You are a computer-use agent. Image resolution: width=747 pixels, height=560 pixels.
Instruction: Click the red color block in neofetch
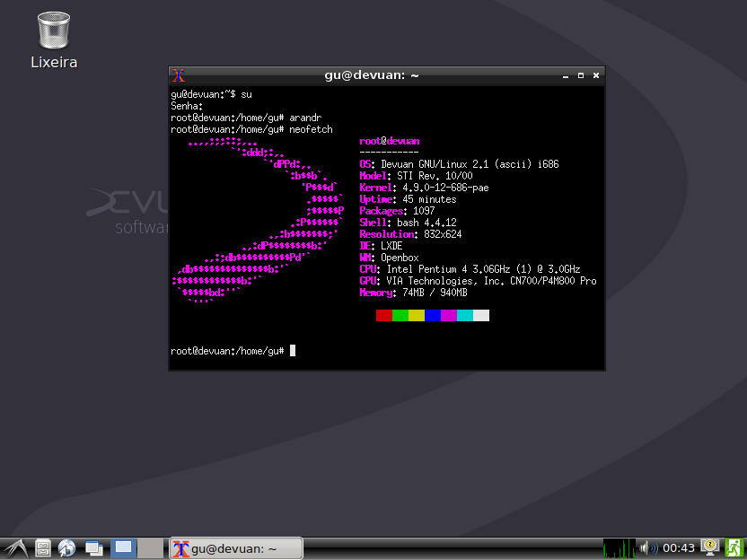[x=384, y=315]
